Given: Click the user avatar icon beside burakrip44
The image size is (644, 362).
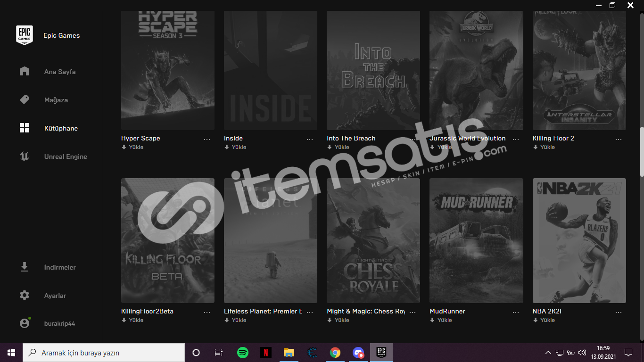Looking at the screenshot, I should pyautogui.click(x=25, y=323).
